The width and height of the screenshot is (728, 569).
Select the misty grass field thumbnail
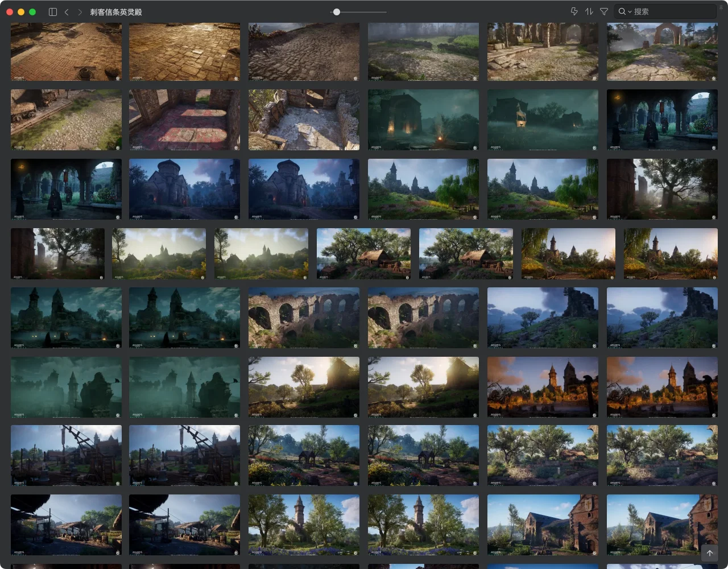point(423,51)
